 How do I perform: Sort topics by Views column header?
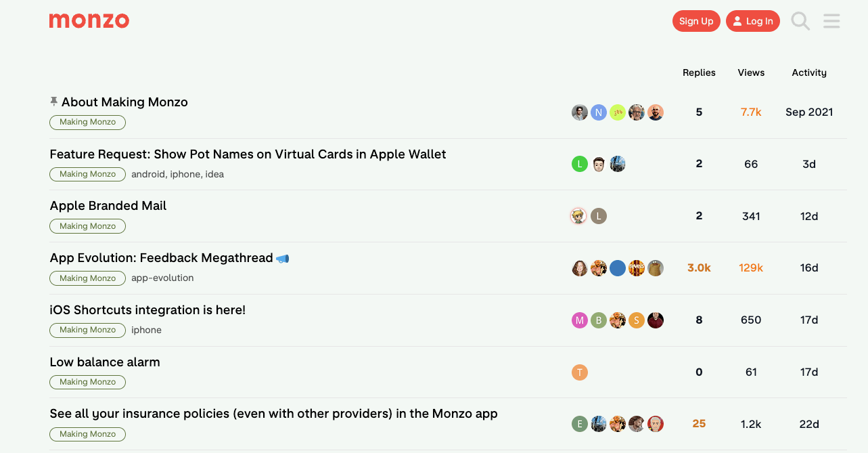point(751,72)
